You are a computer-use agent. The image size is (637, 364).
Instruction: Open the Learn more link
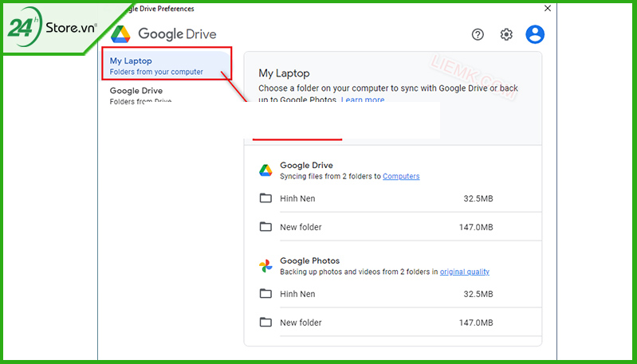[363, 100]
